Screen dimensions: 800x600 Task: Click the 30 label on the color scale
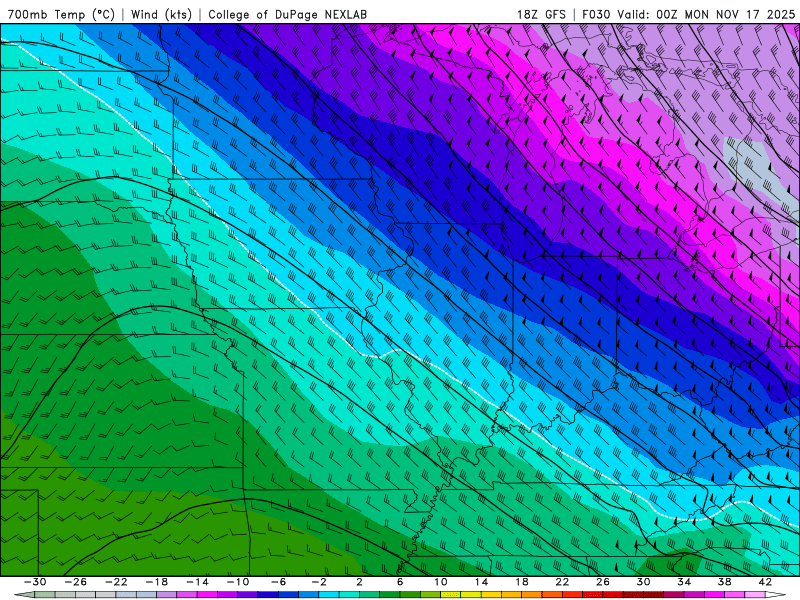[x=643, y=582]
